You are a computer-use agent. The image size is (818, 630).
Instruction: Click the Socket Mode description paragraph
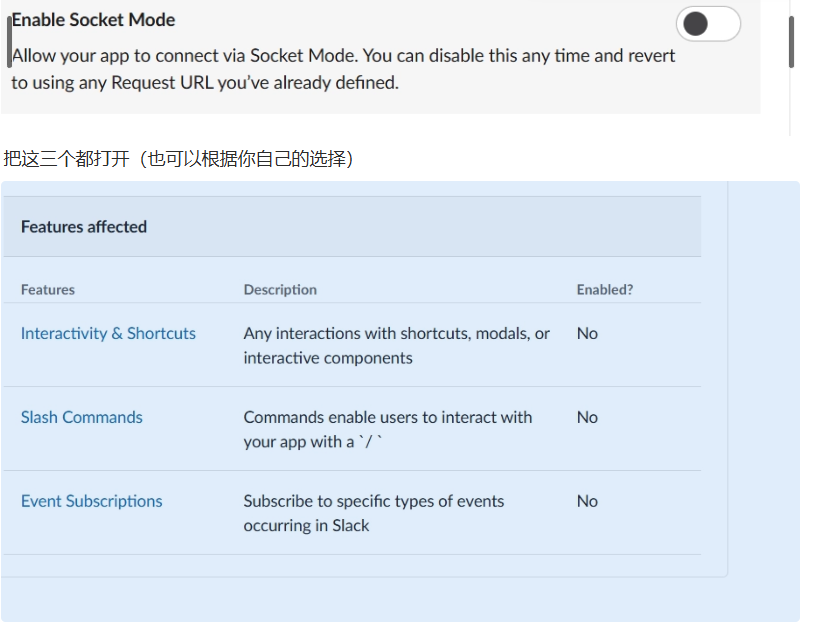coord(343,69)
